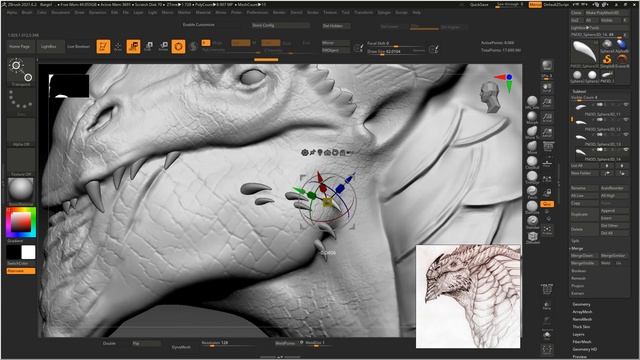
Task: Click the Duplicate subtool button
Action: click(584, 214)
